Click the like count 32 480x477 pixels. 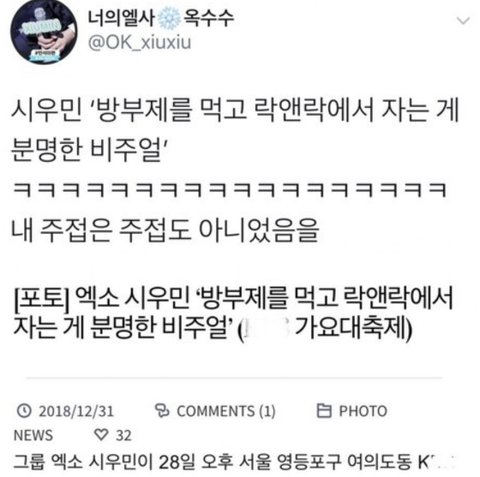coord(123,435)
